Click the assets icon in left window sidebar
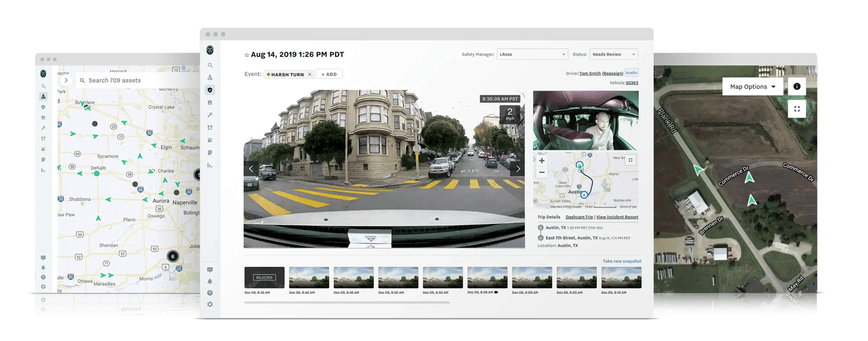The image size is (868, 341). coord(43,97)
